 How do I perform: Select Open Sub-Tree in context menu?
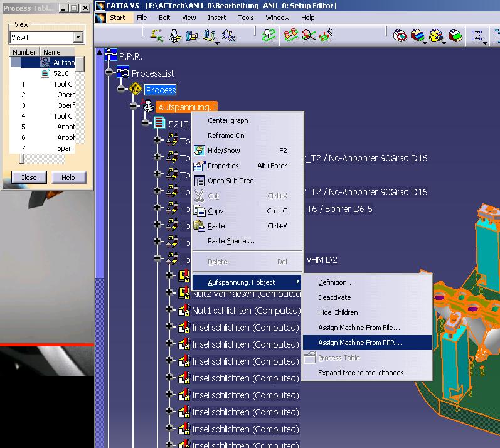click(247, 181)
